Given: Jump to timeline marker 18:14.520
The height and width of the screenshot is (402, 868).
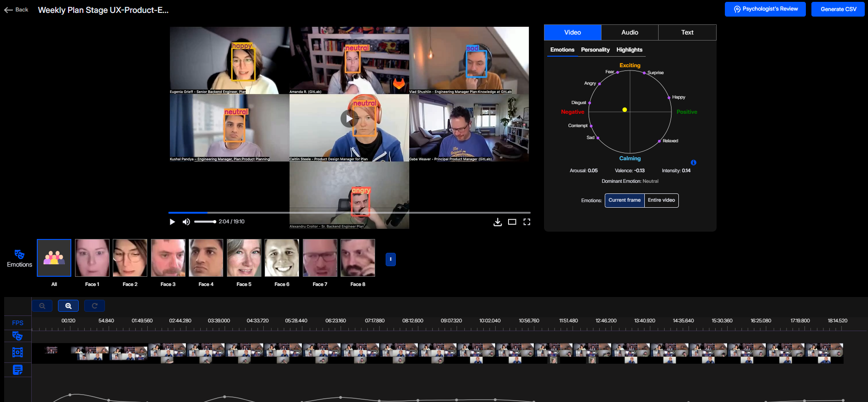Looking at the screenshot, I should coord(838,321).
